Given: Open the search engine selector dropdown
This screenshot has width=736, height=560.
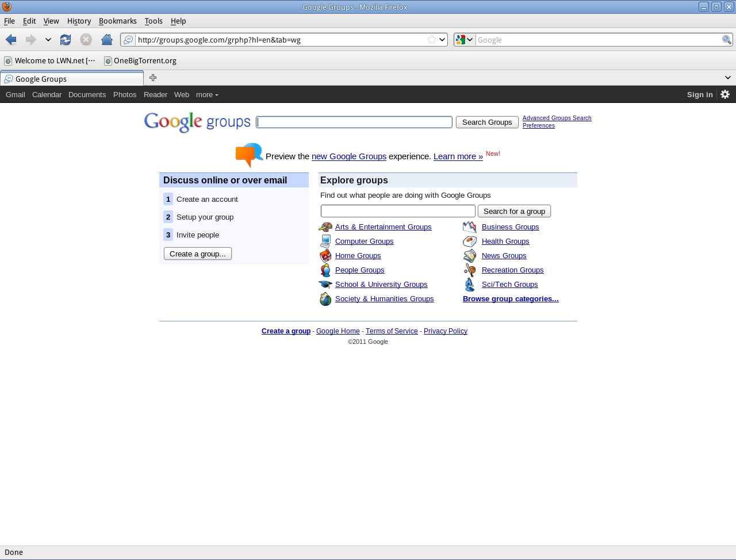Looking at the screenshot, I should click(464, 40).
